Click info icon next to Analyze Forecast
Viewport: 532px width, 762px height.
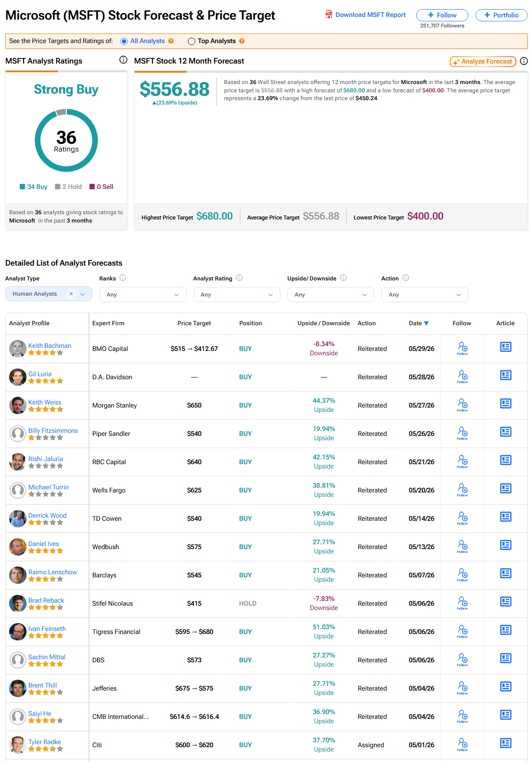click(x=524, y=61)
